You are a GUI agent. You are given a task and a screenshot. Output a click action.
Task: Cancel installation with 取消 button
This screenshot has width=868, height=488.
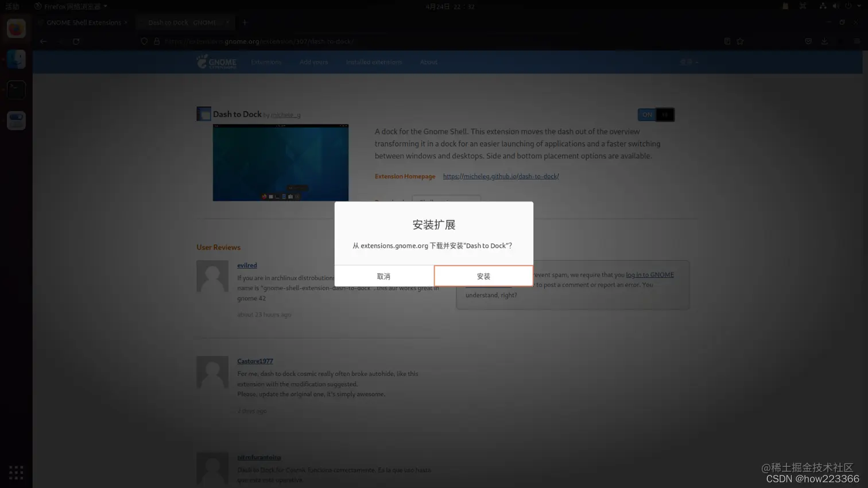pyautogui.click(x=383, y=276)
